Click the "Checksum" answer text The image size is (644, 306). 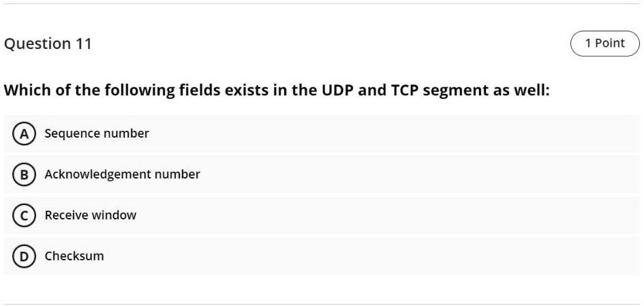tap(74, 256)
